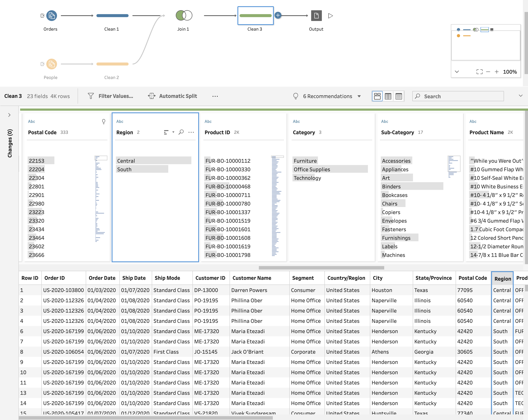Click the data grid horizontal scrollbar
Image resolution: width=528 pixels, height=420 pixels.
pyautogui.click(x=146, y=418)
